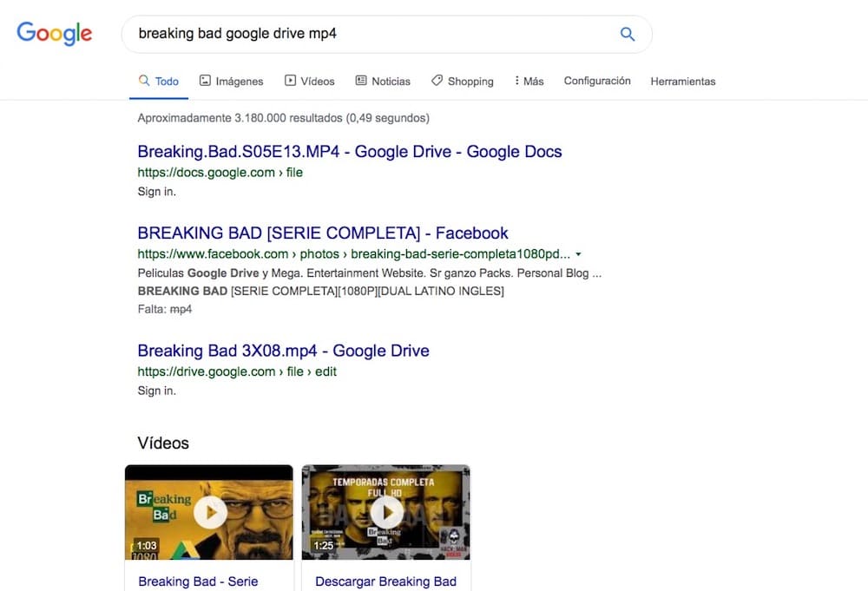The height and width of the screenshot is (591, 868).
Task: Click the Shopping tag icon
Action: click(437, 81)
